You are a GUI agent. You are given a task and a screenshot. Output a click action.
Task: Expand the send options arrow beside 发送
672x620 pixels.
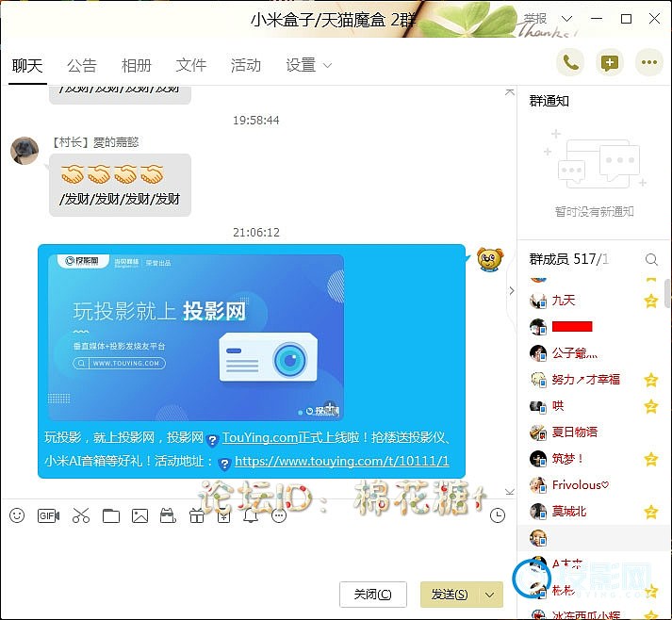tap(489, 595)
